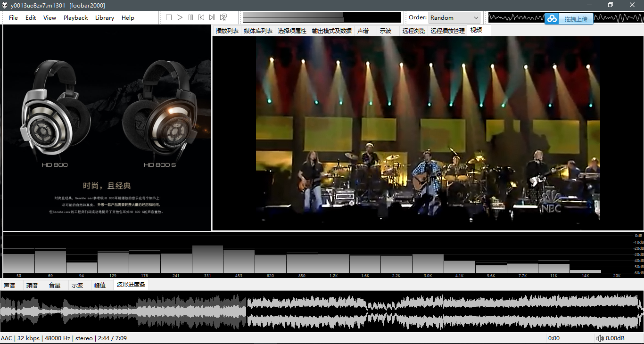This screenshot has height=344, width=644.
Task: Click the Stop playback button
Action: point(169,17)
